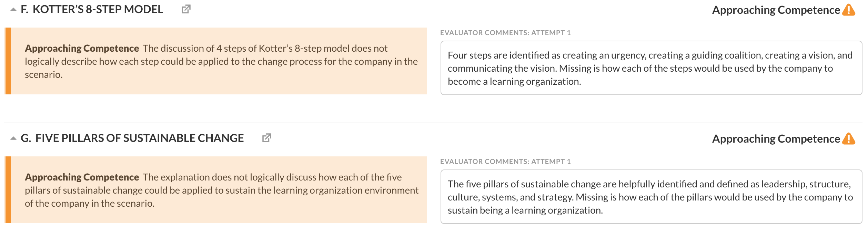Click Evaluator Comments: Attempt 1 label for section G
This screenshot has height=237, width=868.
505,162
